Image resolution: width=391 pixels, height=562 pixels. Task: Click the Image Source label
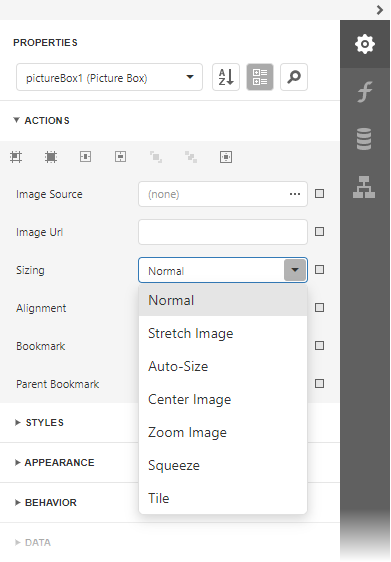[49, 194]
